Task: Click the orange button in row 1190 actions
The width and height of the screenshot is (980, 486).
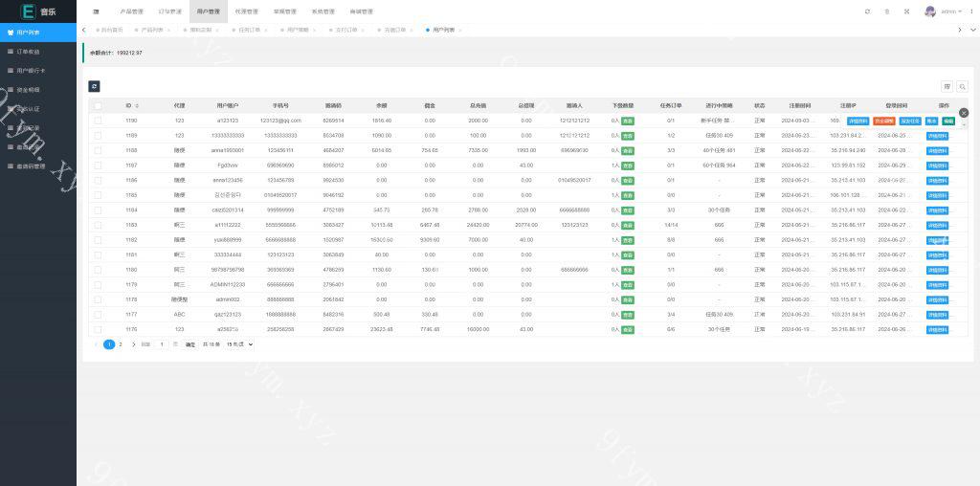Action: click(x=883, y=121)
